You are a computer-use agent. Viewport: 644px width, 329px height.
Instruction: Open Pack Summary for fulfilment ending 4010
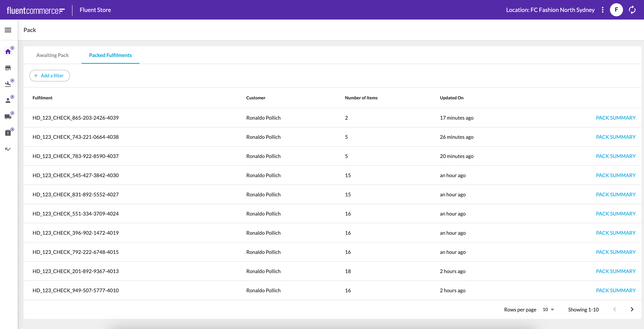tap(616, 290)
